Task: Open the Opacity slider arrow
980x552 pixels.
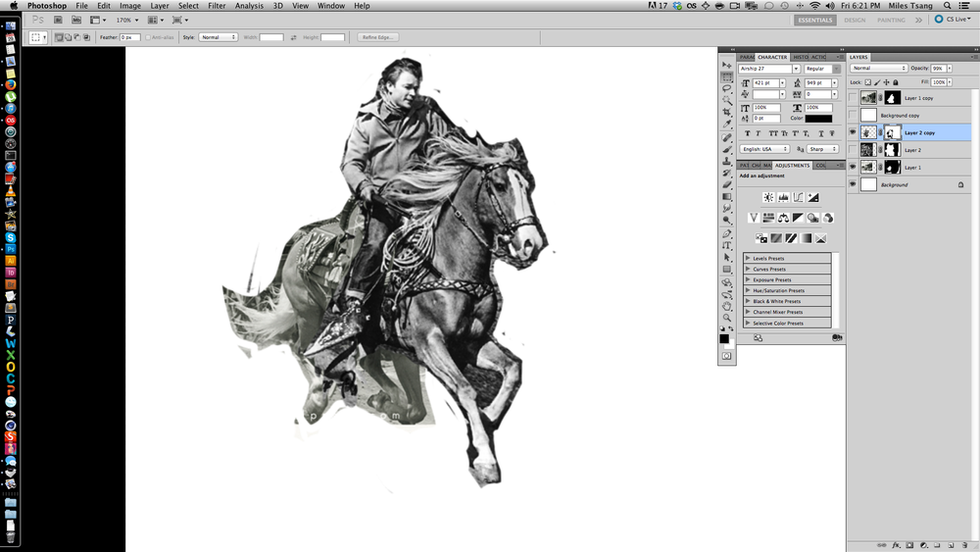Action: coord(950,68)
